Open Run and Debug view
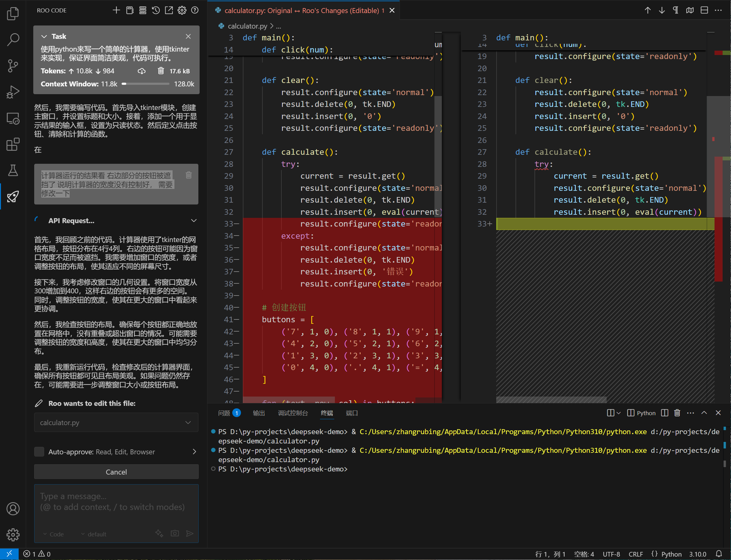This screenshot has height=560, width=731. coord(13,92)
